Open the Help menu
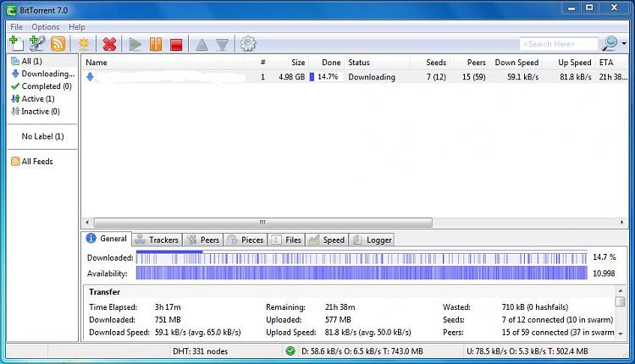The width and height of the screenshot is (635, 364). tap(76, 27)
